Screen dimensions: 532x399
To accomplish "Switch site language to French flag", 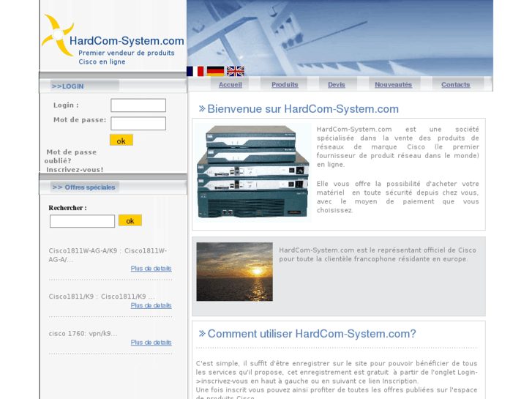I will point(195,71).
